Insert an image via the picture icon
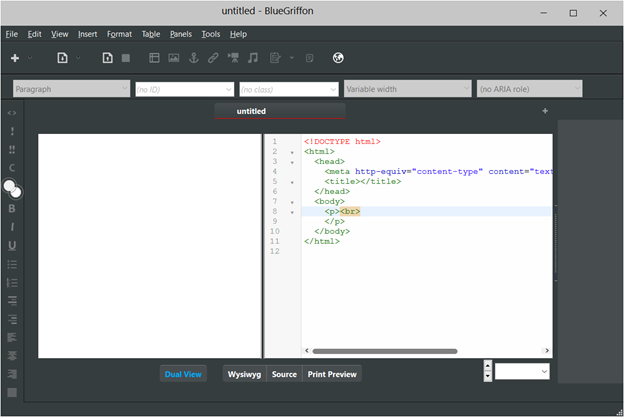Image resolution: width=624 pixels, height=417 pixels. click(174, 58)
